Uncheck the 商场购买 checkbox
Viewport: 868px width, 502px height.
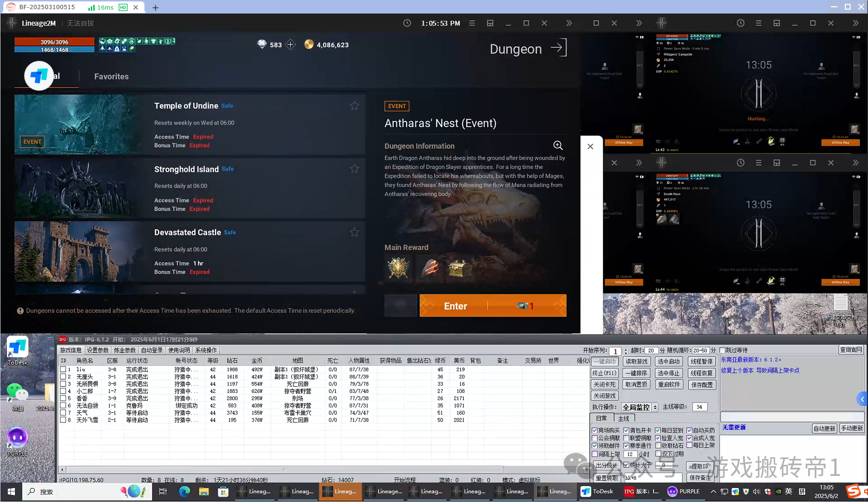pyautogui.click(x=595, y=431)
